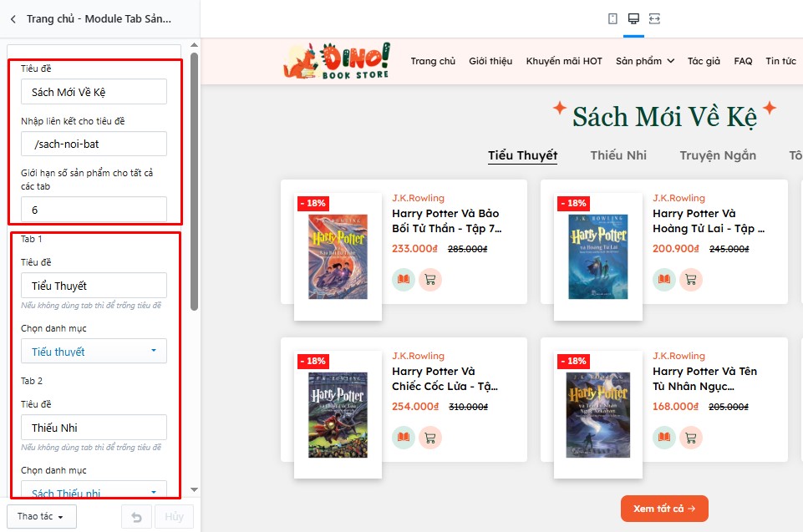Open book preview icon for Harry Potter Chiếc Cốc Lửa
The width and height of the screenshot is (803, 532).
404,438
